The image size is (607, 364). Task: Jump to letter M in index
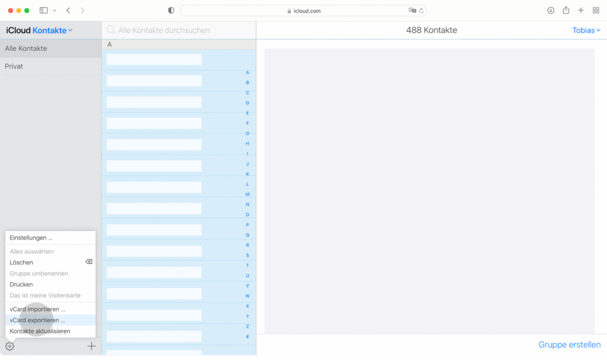(248, 194)
